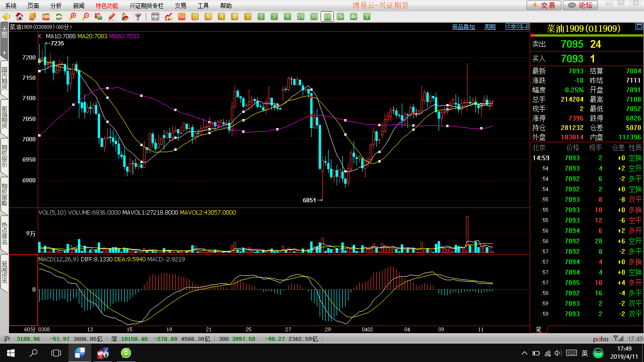
Task: Switch to 15-minute period
Action: click(x=301, y=17)
